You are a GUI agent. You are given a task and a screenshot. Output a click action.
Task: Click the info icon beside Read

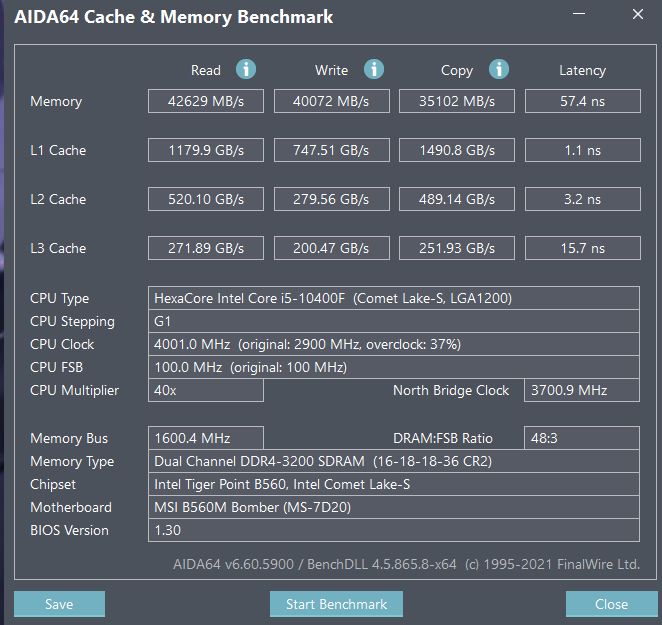coord(246,69)
